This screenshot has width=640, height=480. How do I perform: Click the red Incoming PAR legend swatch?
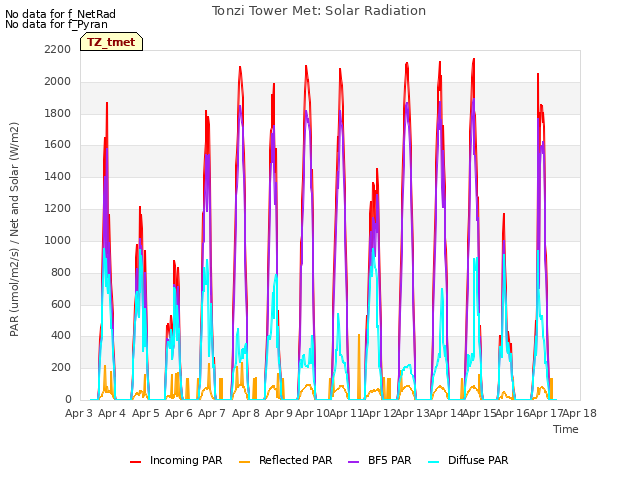coord(136,462)
